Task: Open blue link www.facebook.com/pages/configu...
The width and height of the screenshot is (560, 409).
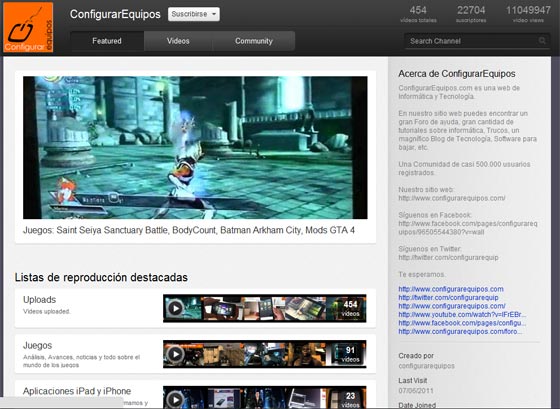Action: pyautogui.click(x=462, y=323)
